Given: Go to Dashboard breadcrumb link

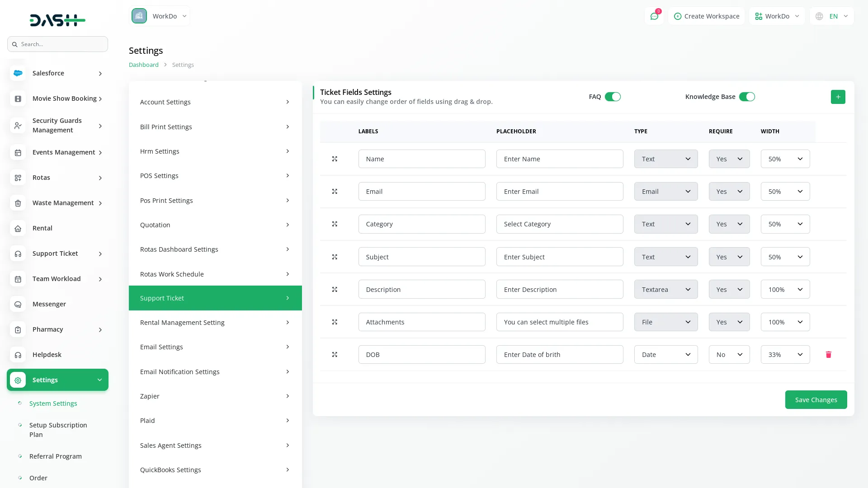Looking at the screenshot, I should (143, 65).
